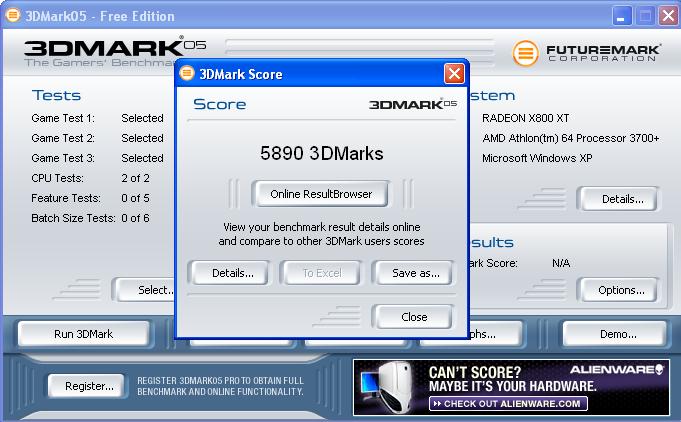Open score Details in 3DMark Score dialog
The height and width of the screenshot is (422, 681).
pyautogui.click(x=231, y=273)
